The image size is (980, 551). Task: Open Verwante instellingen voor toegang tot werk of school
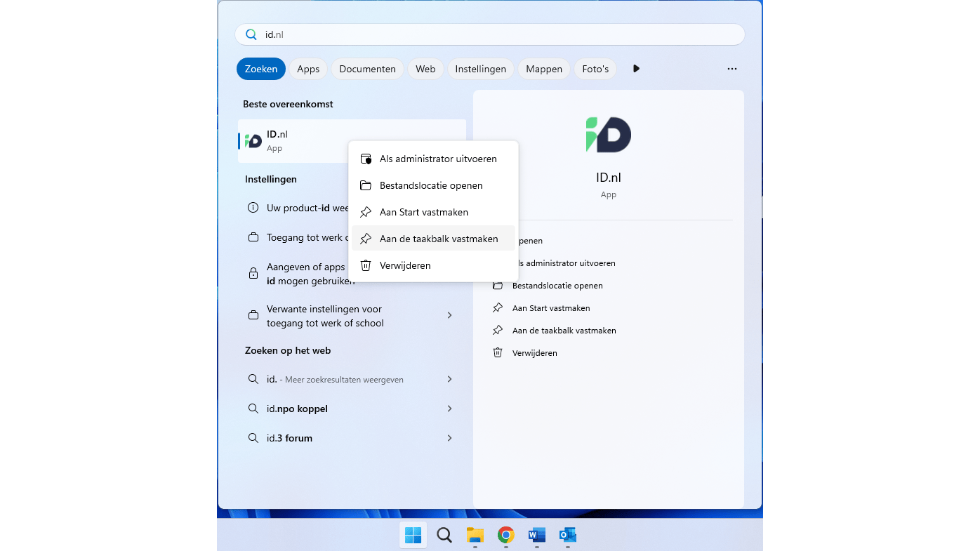[x=352, y=316]
